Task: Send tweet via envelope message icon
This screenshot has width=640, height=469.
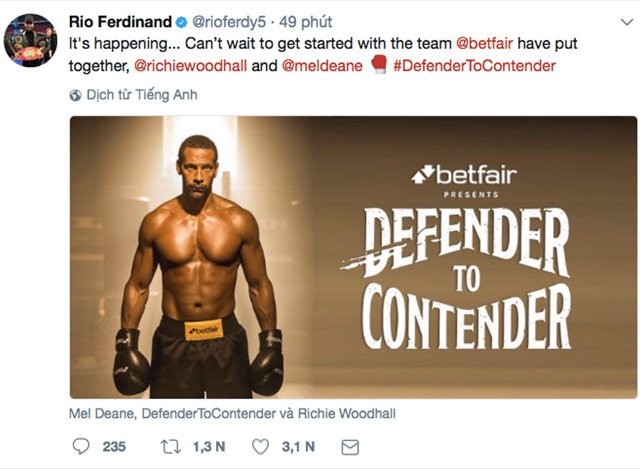Action: pyautogui.click(x=350, y=445)
